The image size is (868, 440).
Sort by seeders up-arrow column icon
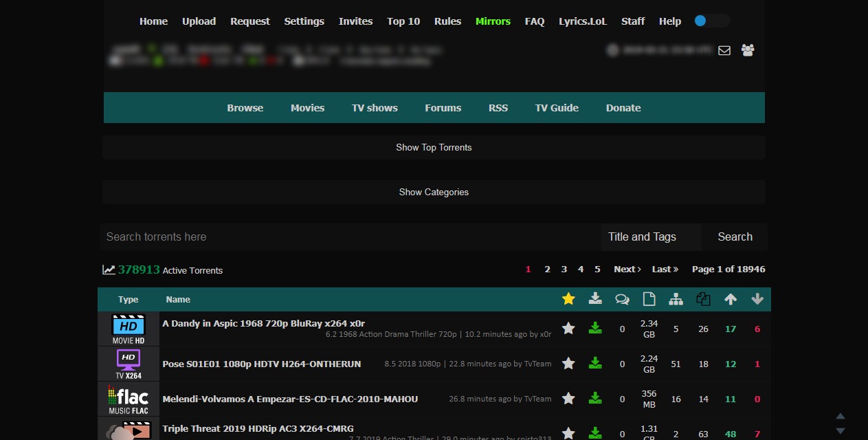tap(731, 299)
